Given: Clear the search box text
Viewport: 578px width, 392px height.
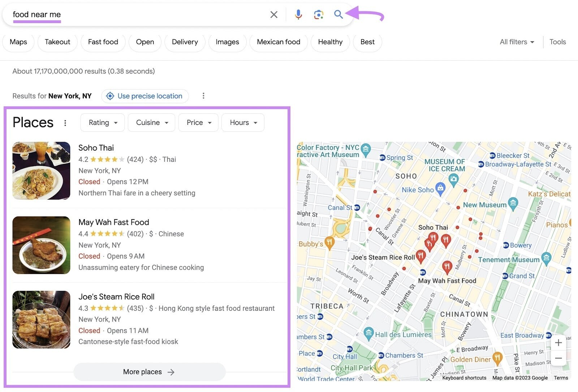Looking at the screenshot, I should coord(274,14).
